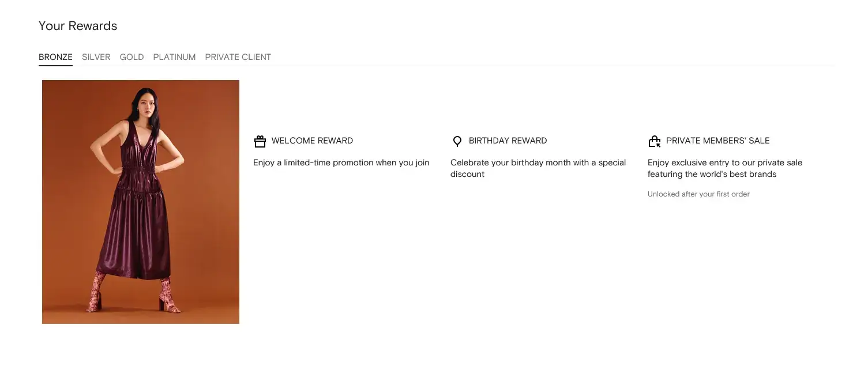This screenshot has width=868, height=374.
Task: Click the BIRTHDAY REWARD heading
Action: point(508,141)
